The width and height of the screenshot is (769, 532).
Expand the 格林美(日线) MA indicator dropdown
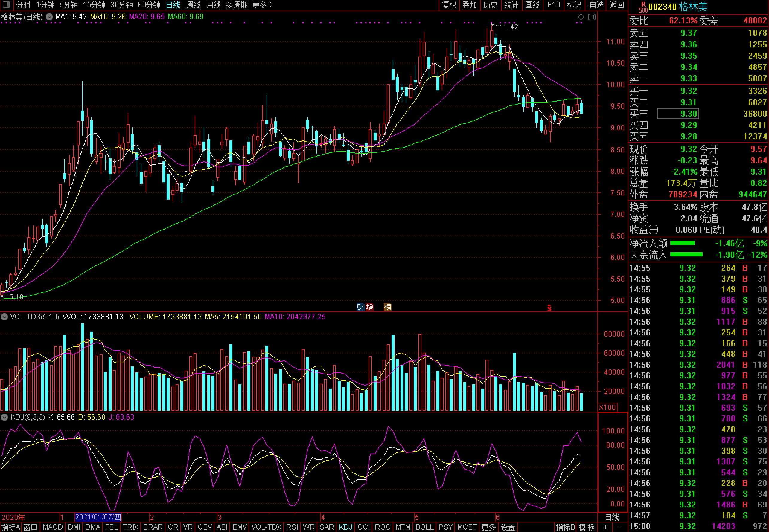pyautogui.click(x=49, y=17)
